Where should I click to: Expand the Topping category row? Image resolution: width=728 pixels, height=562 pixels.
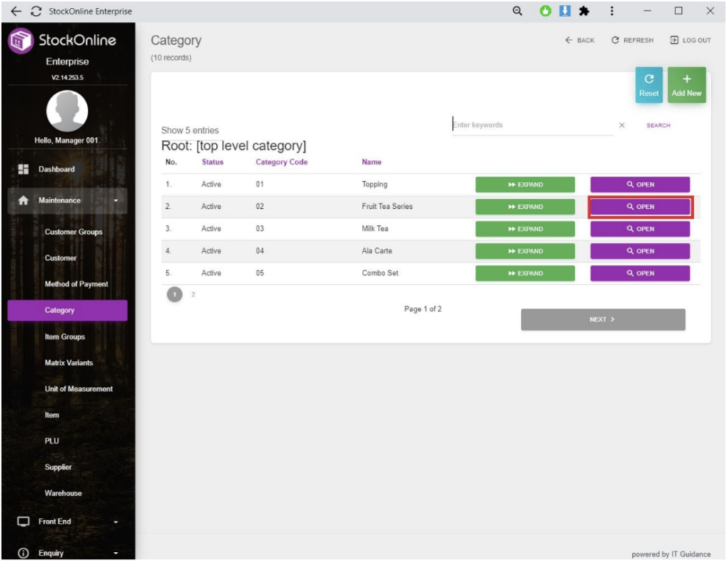[525, 185]
